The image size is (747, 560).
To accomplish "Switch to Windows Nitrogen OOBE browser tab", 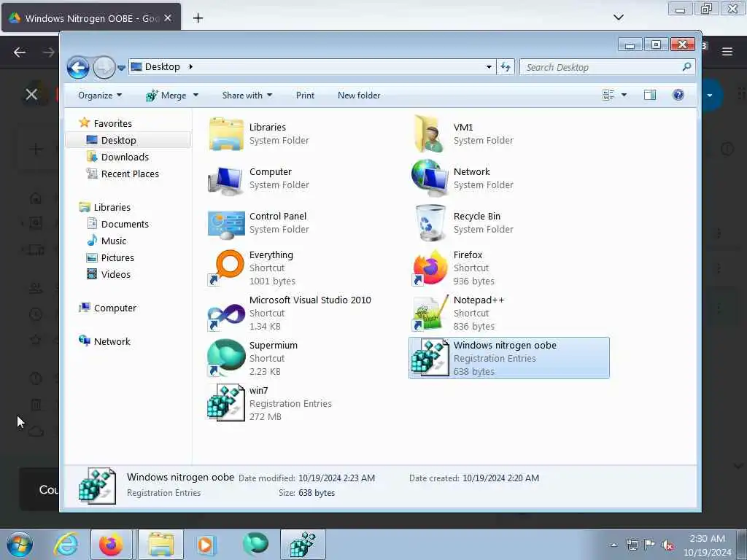I will pyautogui.click(x=91, y=18).
